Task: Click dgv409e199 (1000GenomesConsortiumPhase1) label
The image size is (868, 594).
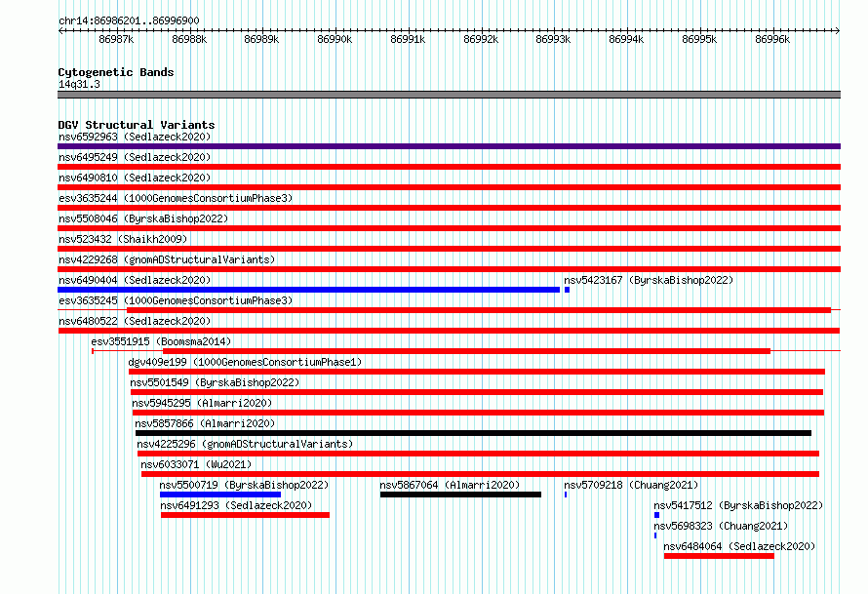Action: coord(245,362)
